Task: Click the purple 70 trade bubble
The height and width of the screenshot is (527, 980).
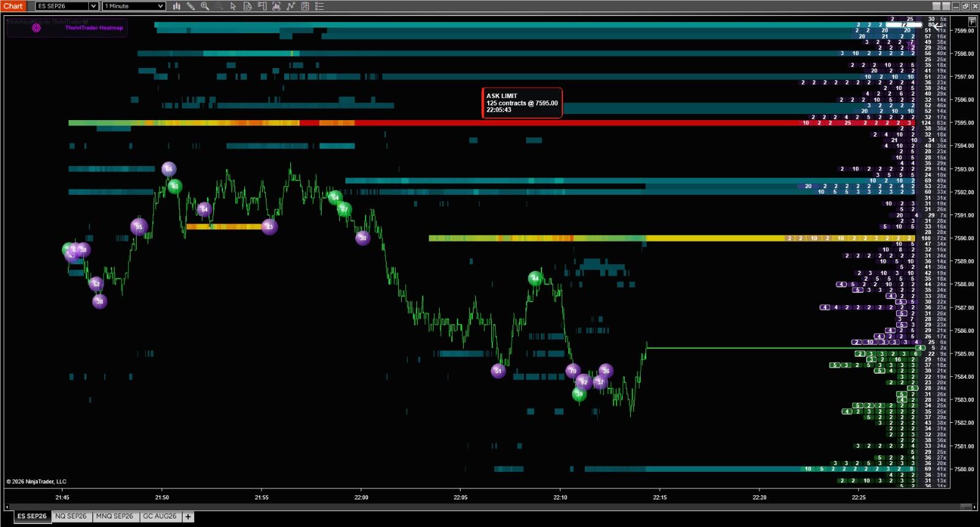Action: coord(573,371)
